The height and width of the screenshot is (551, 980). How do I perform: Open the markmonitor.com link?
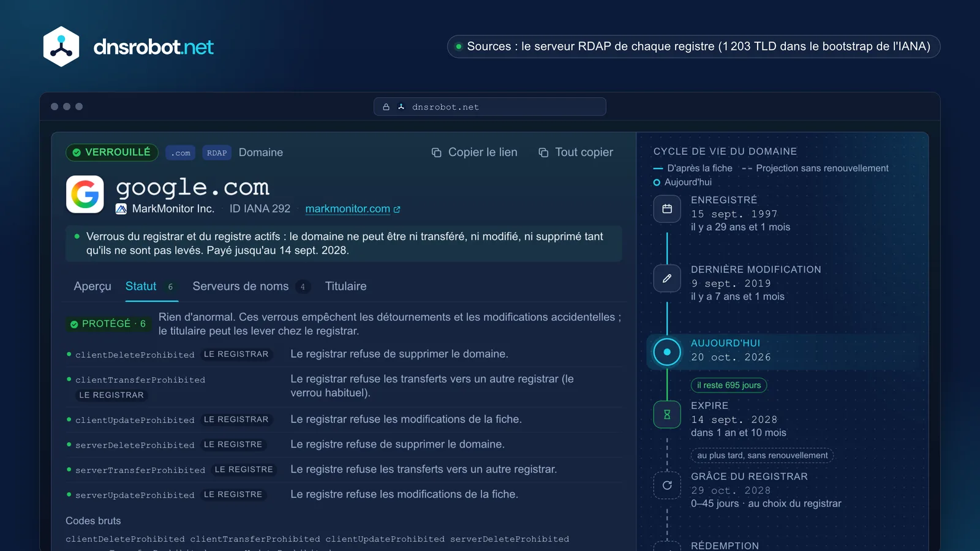pos(347,209)
